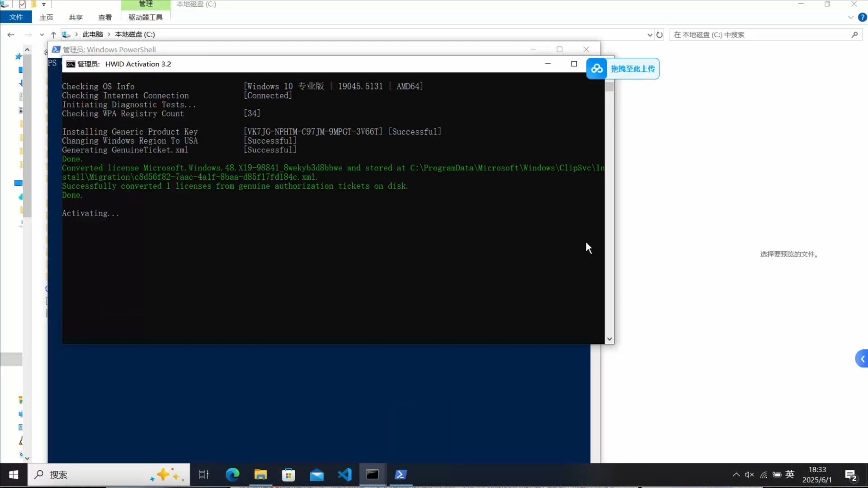868x488 pixels.
Task: Click navigation pane scroll up arrow
Action: click(27, 49)
